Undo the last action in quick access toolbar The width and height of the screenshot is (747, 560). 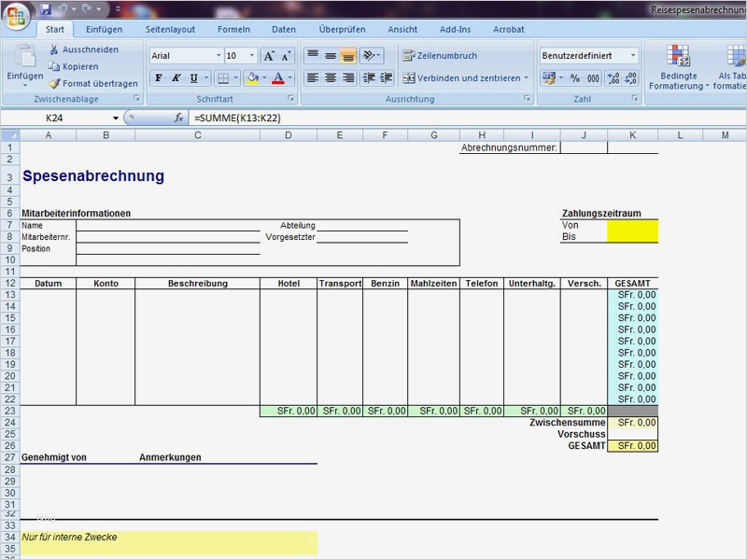[63, 8]
